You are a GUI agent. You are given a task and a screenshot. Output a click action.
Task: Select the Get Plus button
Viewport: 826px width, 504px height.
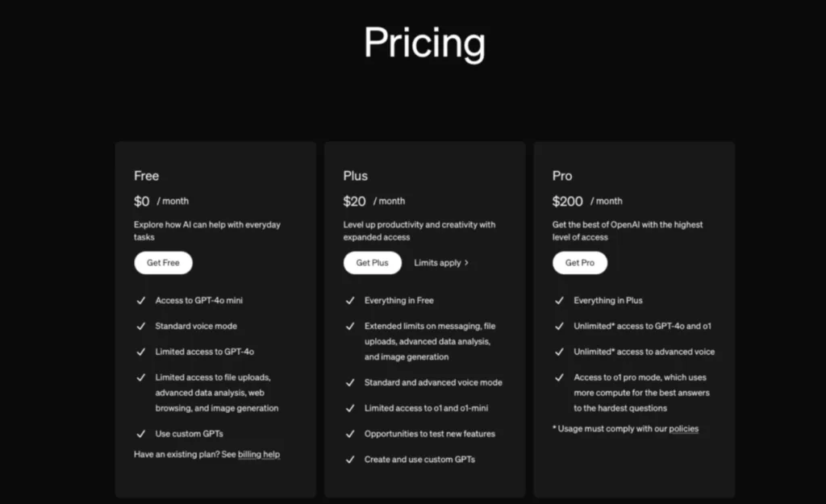(x=373, y=263)
